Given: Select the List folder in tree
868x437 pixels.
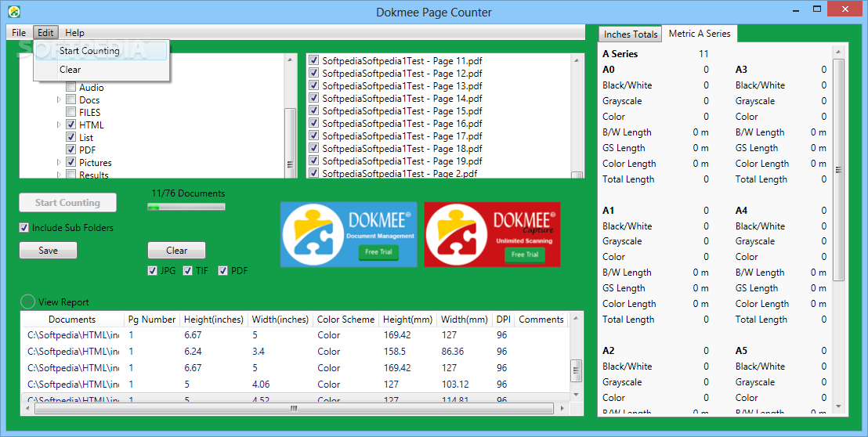Looking at the screenshot, I should 86,137.
